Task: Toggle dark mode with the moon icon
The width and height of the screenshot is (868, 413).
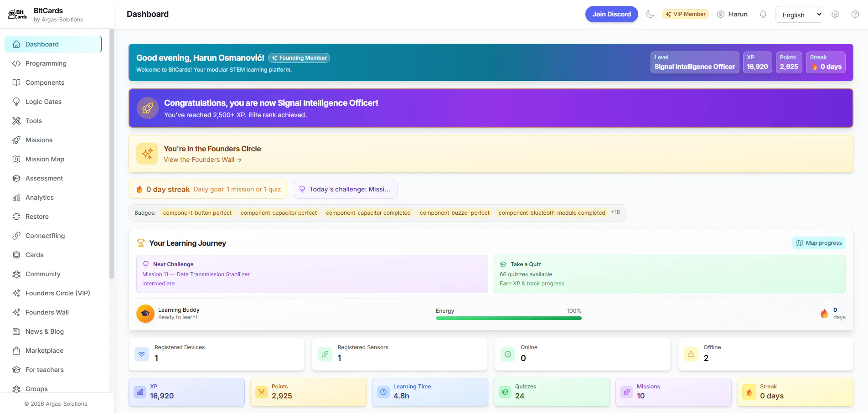Action: pyautogui.click(x=650, y=14)
